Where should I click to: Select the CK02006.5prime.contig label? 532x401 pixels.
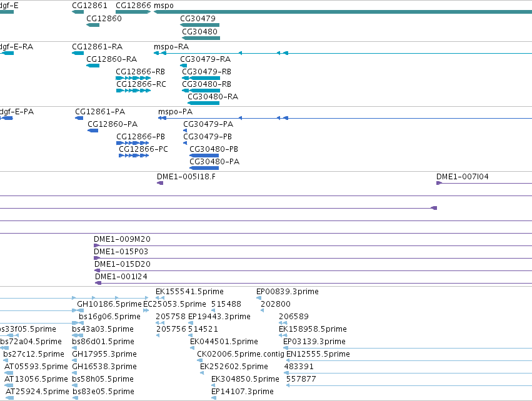click(x=241, y=355)
